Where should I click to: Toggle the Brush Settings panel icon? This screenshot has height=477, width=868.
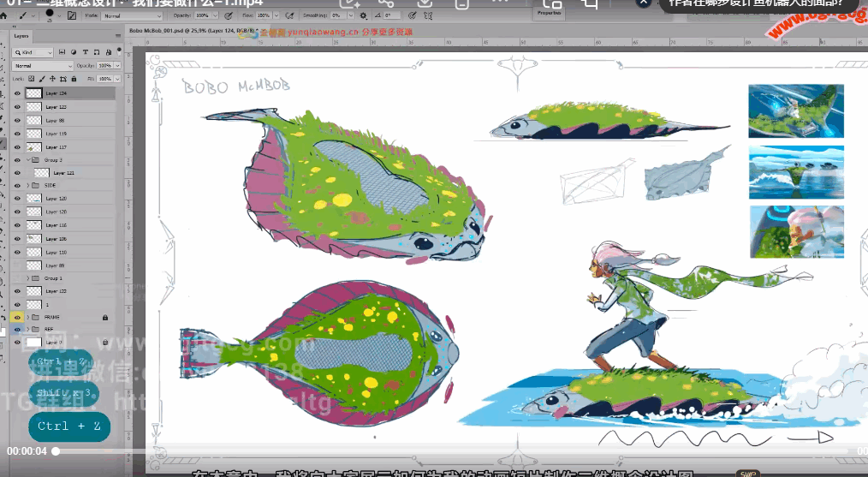click(x=72, y=15)
